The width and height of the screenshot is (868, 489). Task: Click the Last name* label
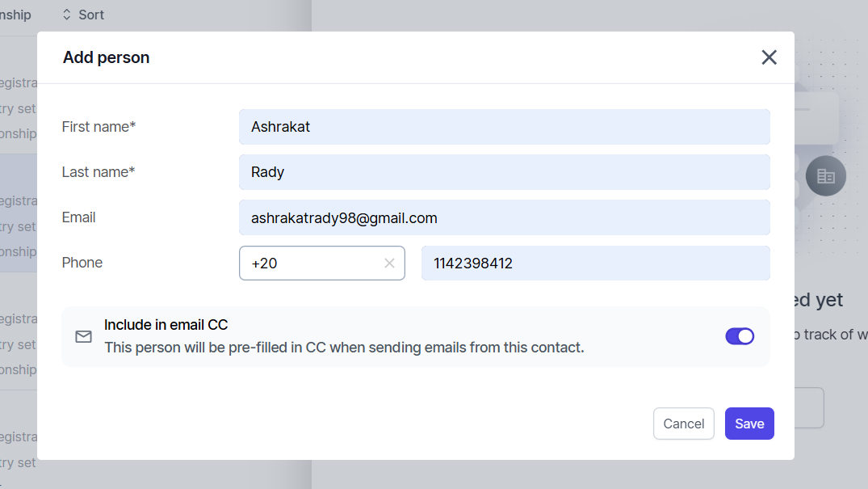[98, 172]
